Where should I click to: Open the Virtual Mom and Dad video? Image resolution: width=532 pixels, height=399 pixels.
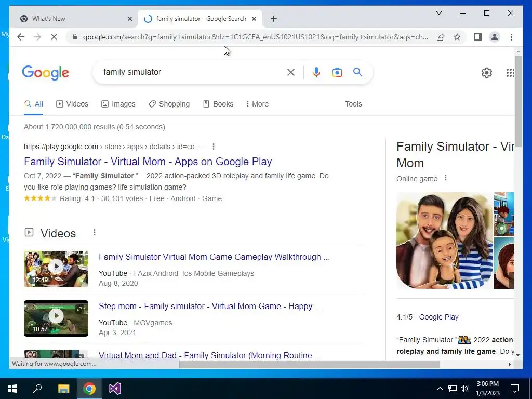pyautogui.click(x=210, y=355)
